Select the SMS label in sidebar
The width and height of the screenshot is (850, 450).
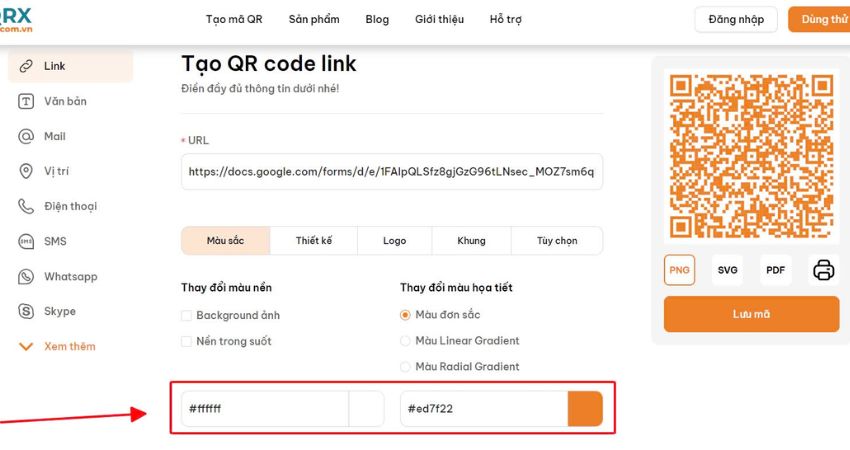click(x=55, y=241)
